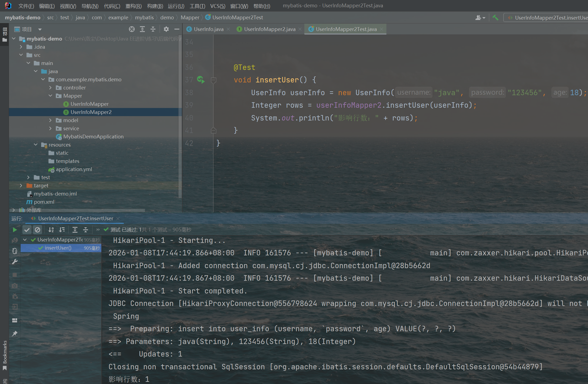Viewport: 588px width, 384px height.
Task: Toggle sort tests by duration
Action: coord(62,230)
